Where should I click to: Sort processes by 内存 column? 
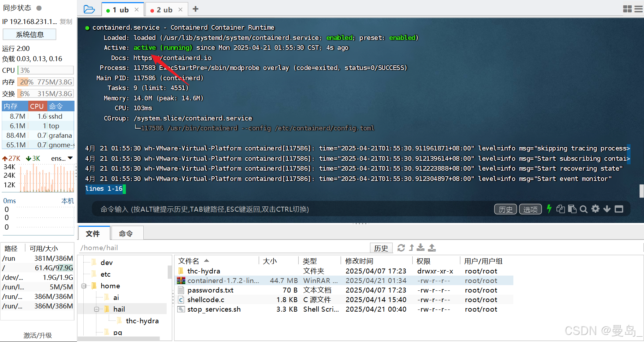[x=14, y=106]
